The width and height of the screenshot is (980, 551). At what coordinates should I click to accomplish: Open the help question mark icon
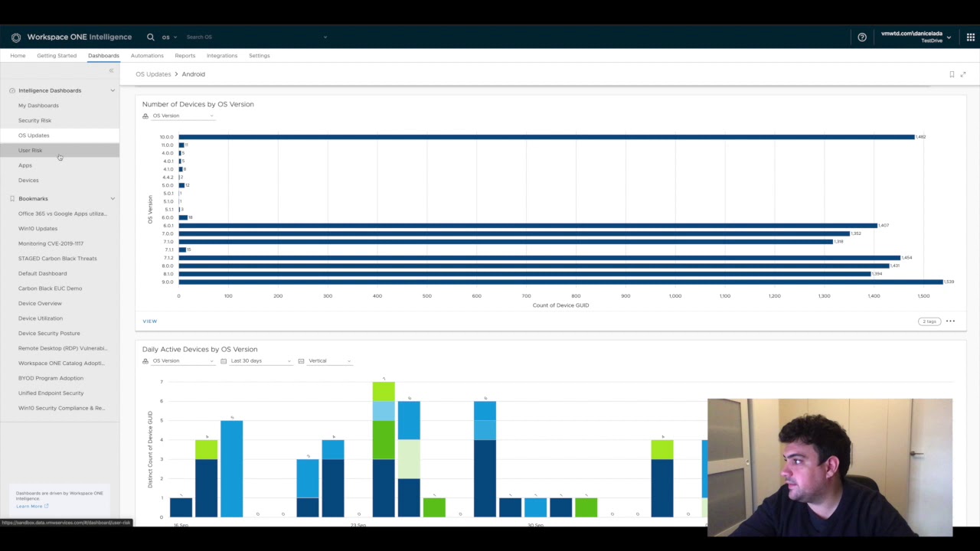862,37
